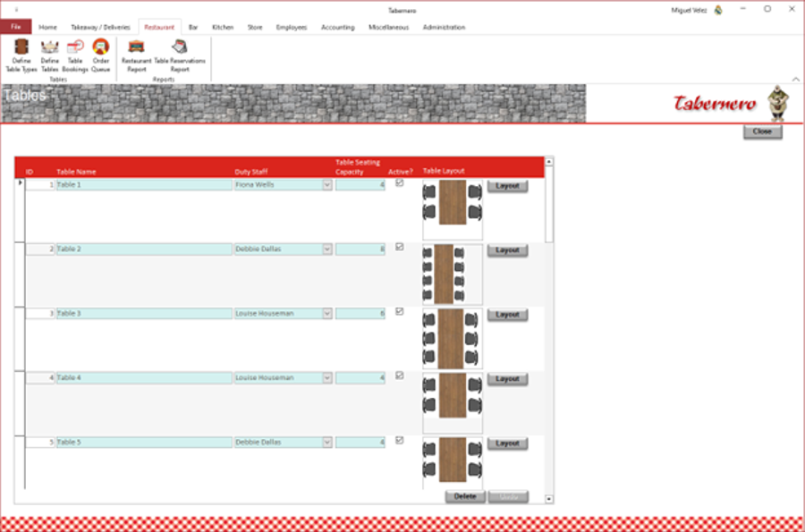805x532 pixels.
Task: Open the Employees tab
Action: pyautogui.click(x=291, y=27)
